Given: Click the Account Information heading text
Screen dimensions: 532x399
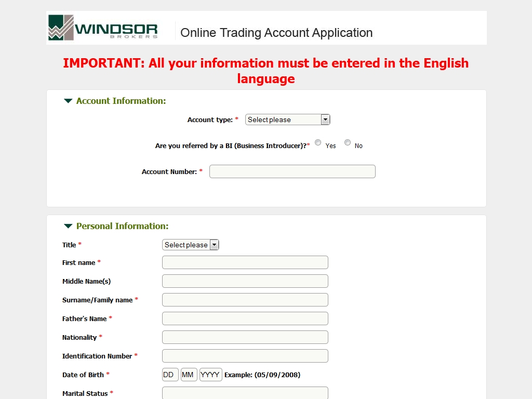Looking at the screenshot, I should coord(121,101).
